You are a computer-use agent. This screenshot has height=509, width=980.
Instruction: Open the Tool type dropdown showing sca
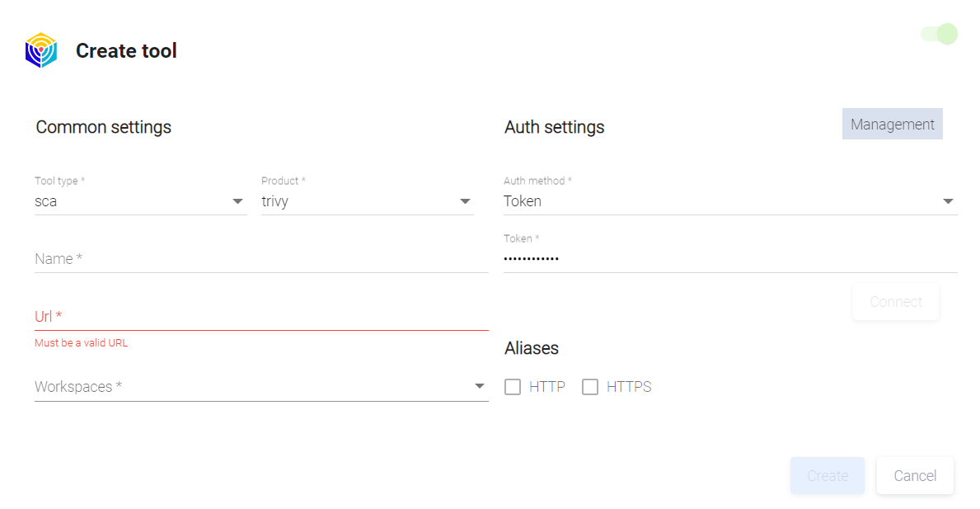pyautogui.click(x=140, y=201)
